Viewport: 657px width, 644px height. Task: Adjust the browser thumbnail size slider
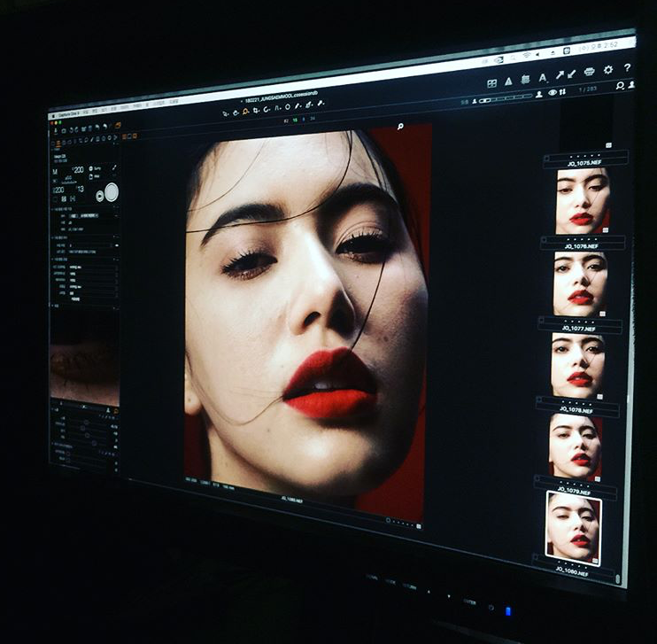(x=507, y=98)
